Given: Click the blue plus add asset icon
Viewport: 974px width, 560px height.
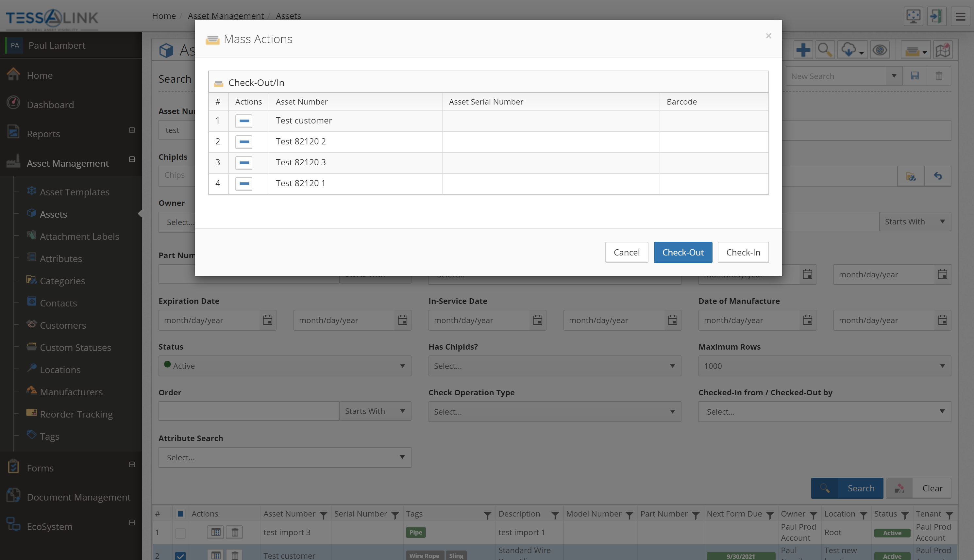Looking at the screenshot, I should [x=803, y=50].
